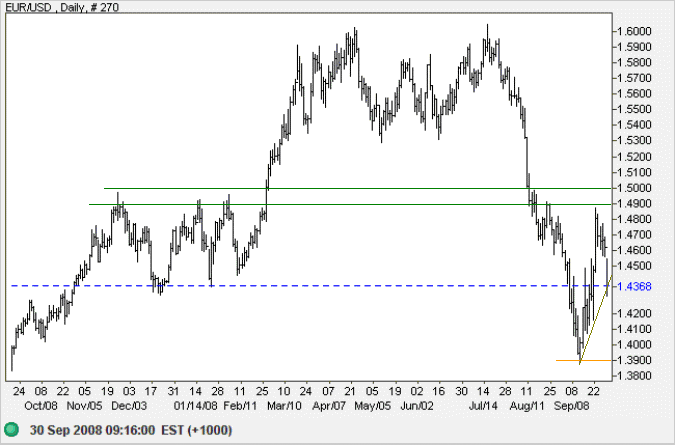Image resolution: width=675 pixels, height=445 pixels.
Task: Click the 1.5300 price axis label
Action: tap(635, 140)
